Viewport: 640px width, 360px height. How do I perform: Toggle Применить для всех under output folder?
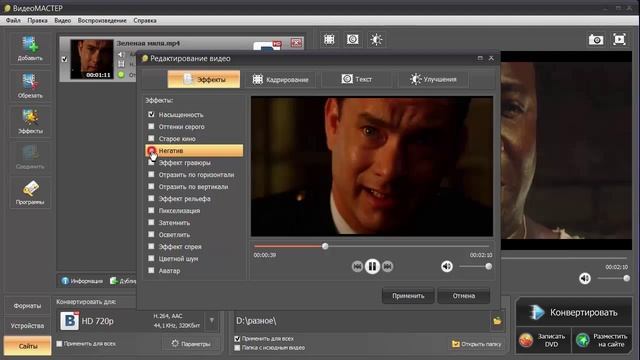237,339
